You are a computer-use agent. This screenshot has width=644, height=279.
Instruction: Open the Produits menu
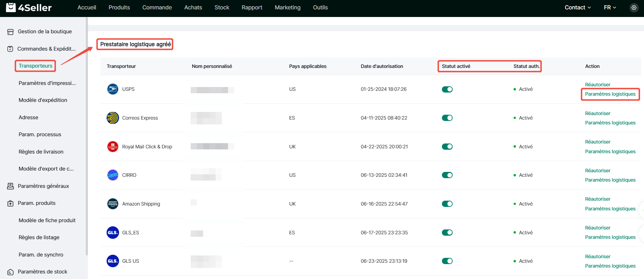pos(119,7)
